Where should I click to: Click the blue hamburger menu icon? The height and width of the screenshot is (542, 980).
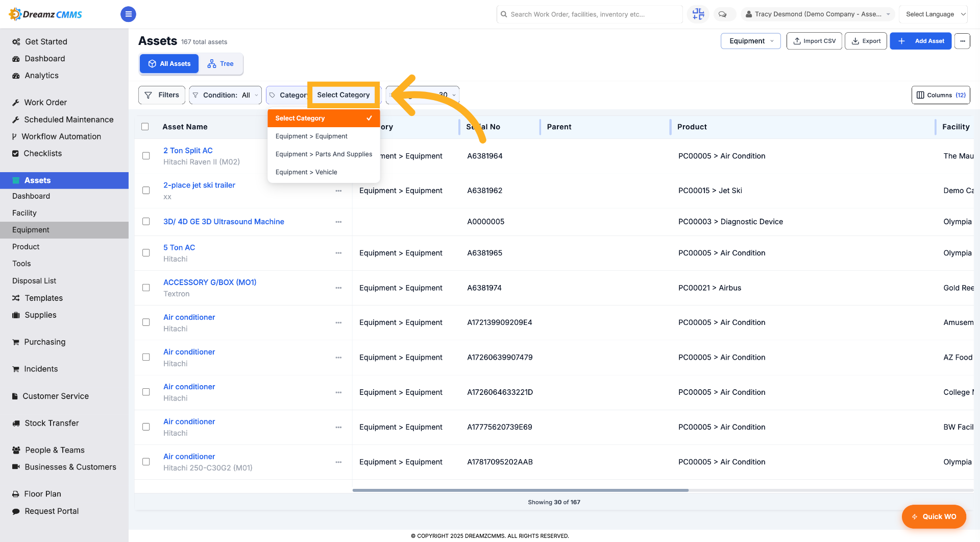128,14
